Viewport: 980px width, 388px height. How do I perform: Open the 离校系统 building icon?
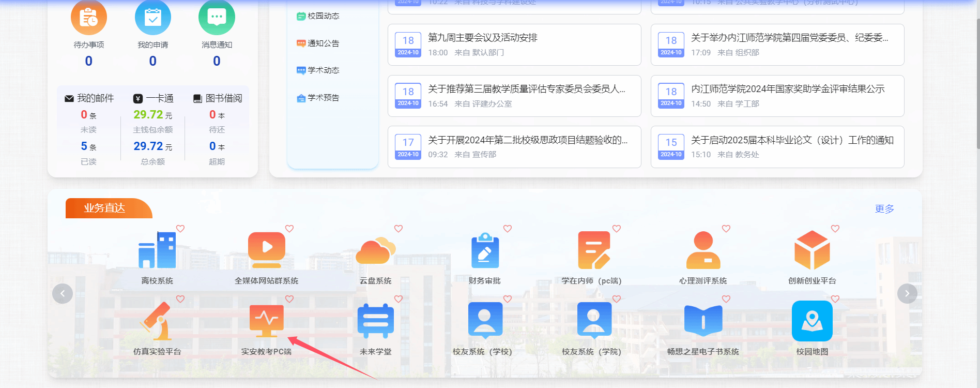point(157,250)
